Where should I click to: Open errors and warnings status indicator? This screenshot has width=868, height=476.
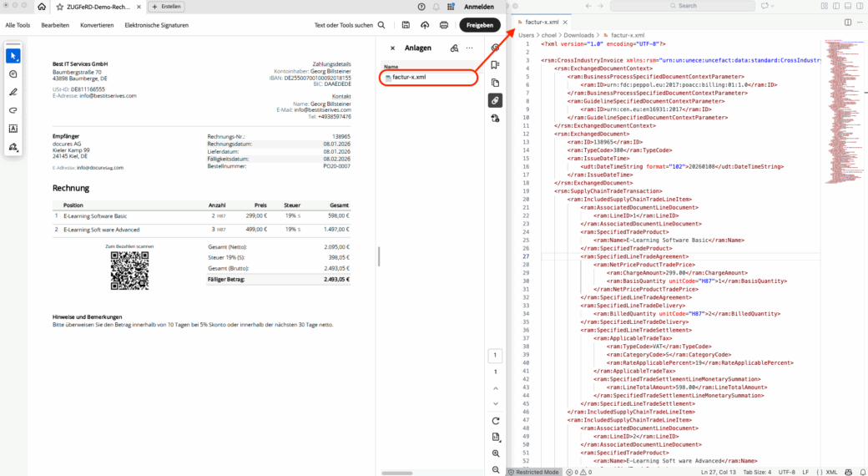pos(579,472)
